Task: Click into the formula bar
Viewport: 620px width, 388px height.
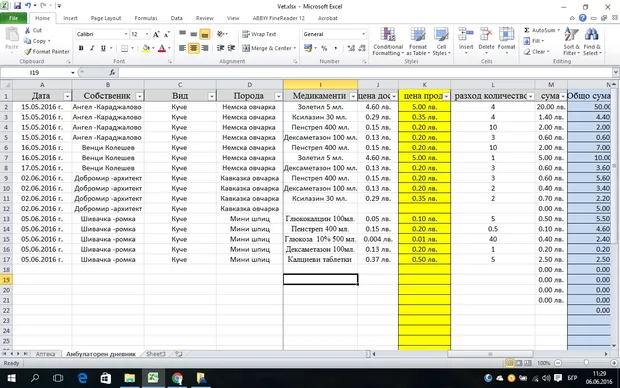Action: (366, 72)
